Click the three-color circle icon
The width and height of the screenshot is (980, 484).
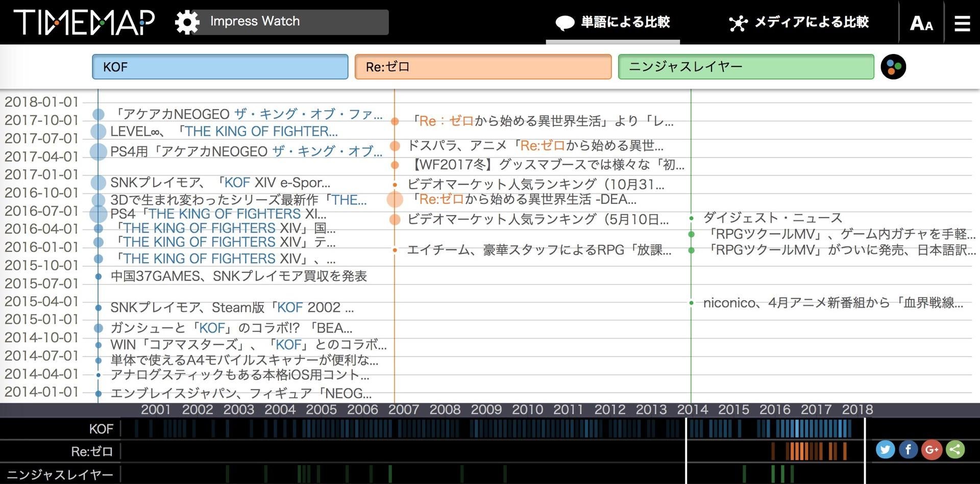(893, 67)
